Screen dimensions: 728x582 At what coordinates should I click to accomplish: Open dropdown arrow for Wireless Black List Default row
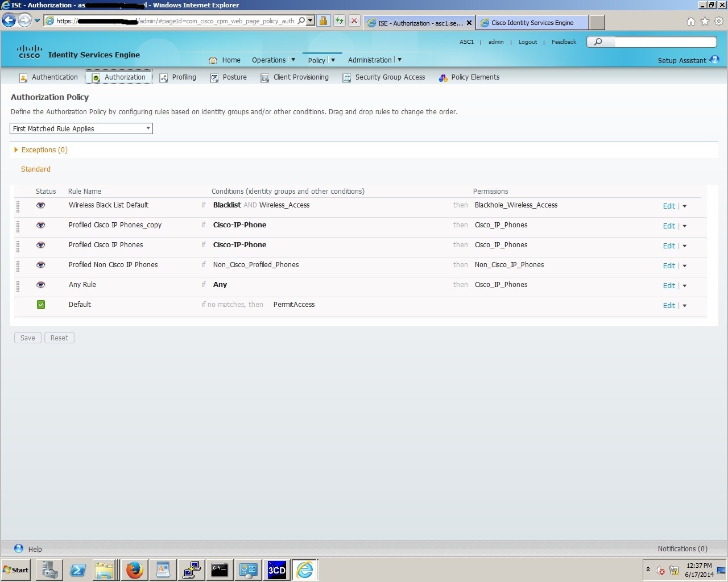coord(685,206)
